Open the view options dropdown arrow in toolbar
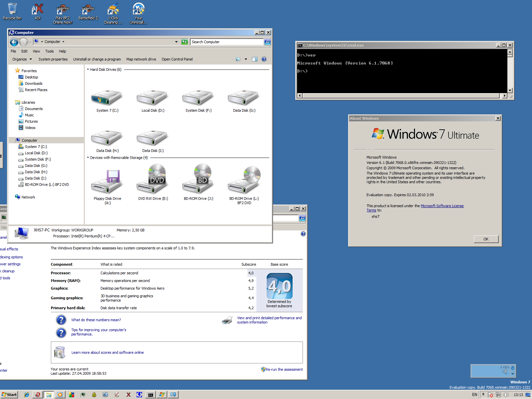 tap(246, 59)
